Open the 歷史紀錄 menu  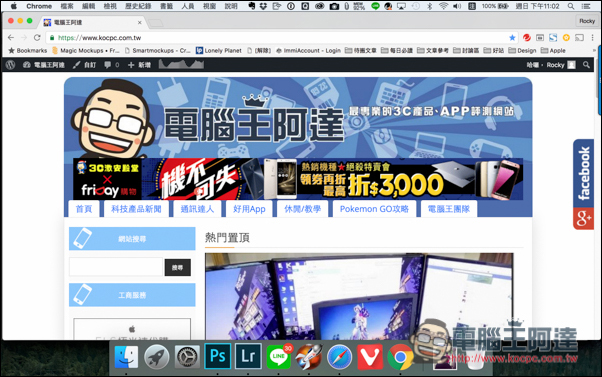pyautogui.click(x=138, y=6)
